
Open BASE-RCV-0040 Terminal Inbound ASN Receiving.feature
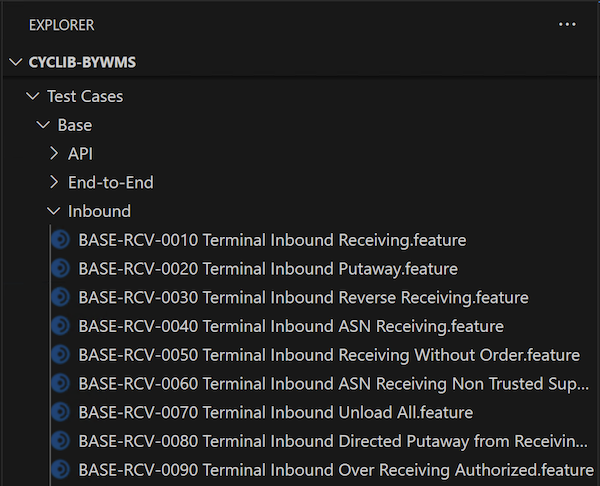click(291, 326)
